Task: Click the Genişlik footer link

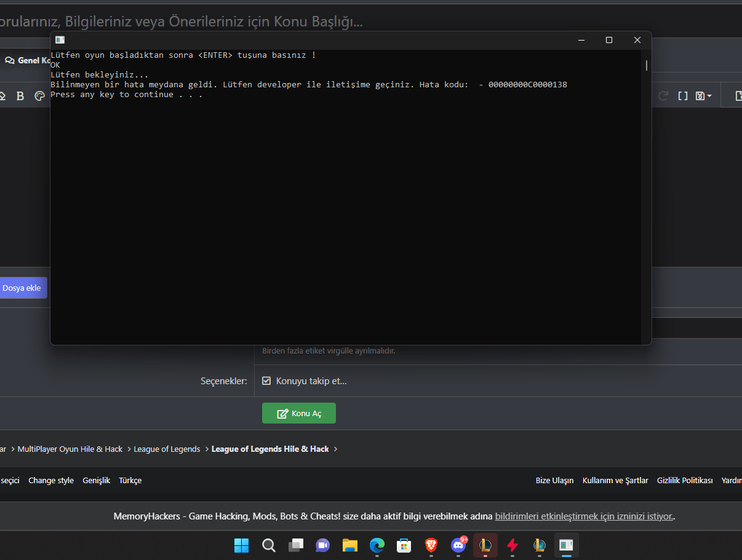Action: (x=97, y=481)
